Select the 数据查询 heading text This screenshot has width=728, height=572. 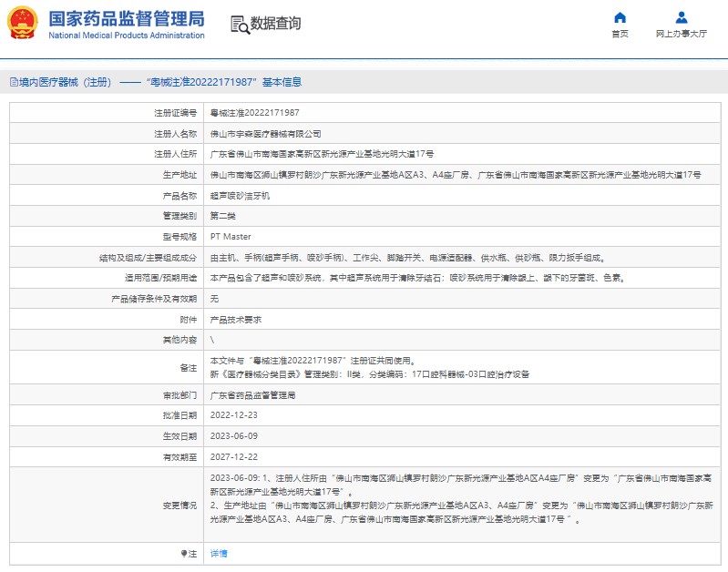[276, 24]
